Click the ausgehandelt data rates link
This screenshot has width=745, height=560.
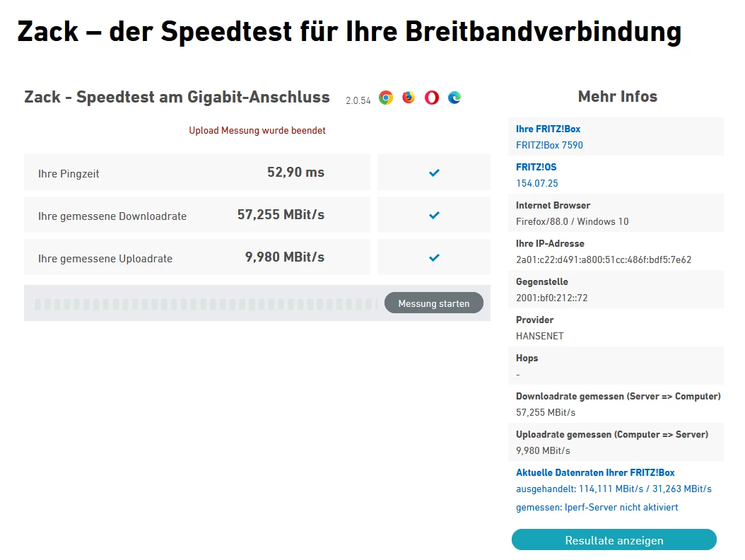tap(614, 489)
